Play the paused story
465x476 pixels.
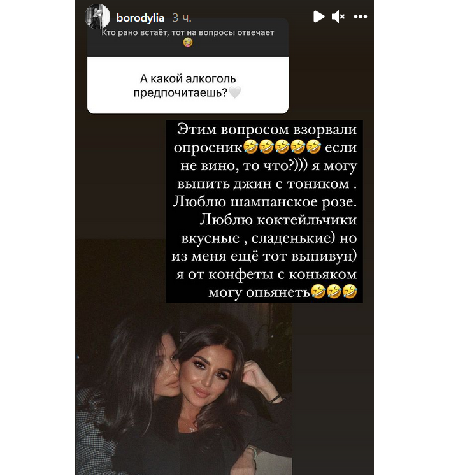click(318, 17)
